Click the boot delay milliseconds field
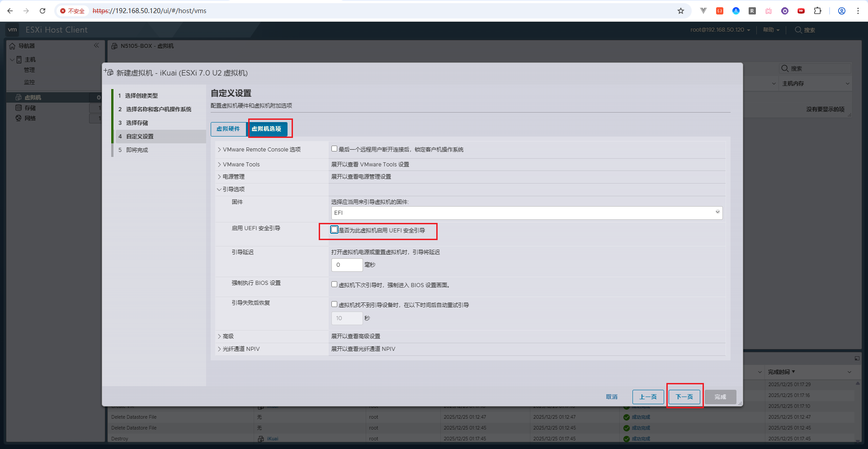The image size is (868, 449). (347, 265)
